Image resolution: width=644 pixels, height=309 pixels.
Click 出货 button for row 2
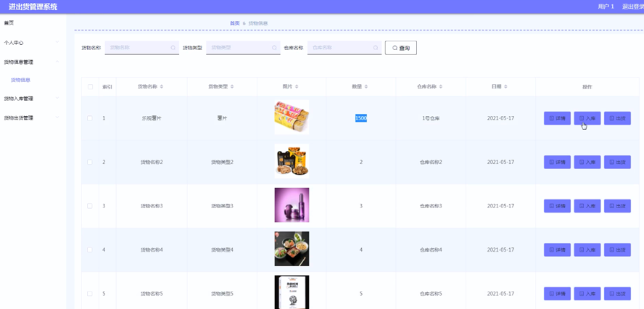click(x=617, y=162)
